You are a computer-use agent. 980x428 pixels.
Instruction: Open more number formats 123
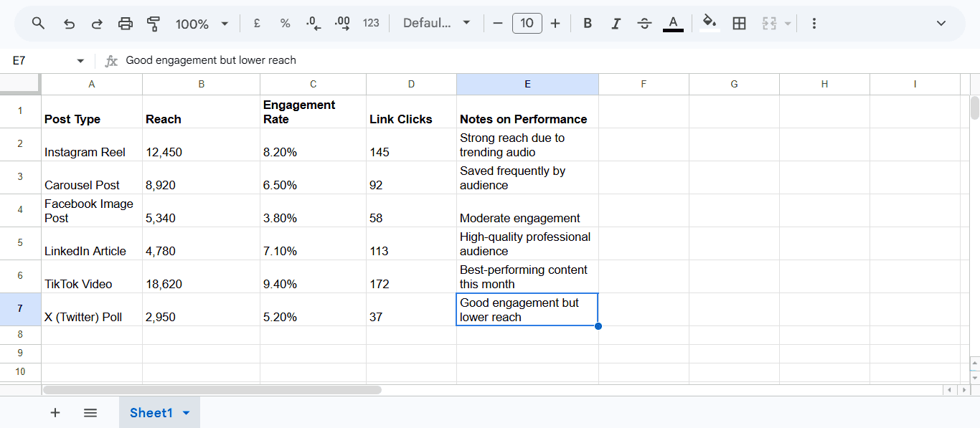tap(371, 24)
